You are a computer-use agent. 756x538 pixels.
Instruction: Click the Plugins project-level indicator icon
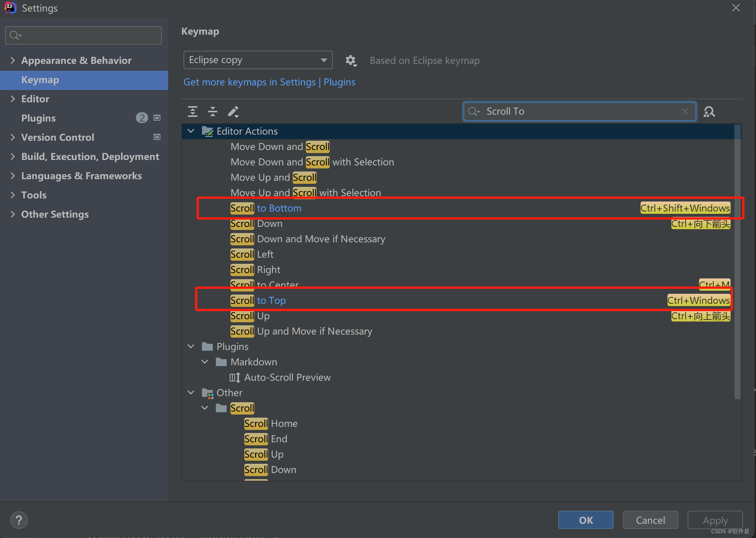tap(157, 118)
